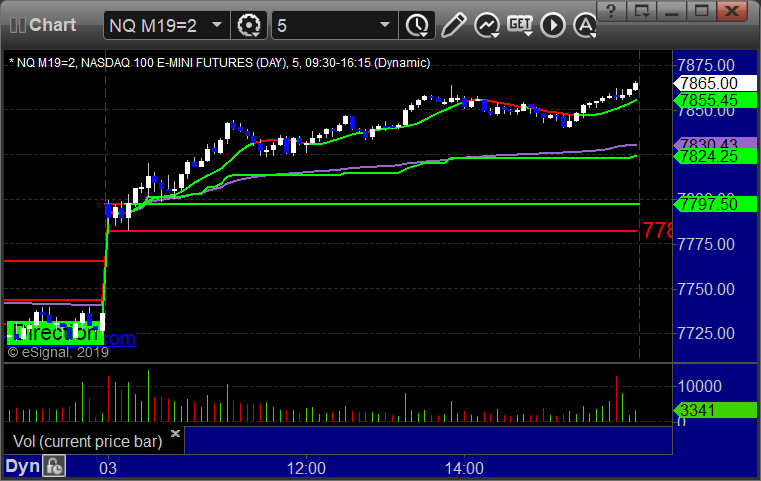Open the GET studies icon

click(520, 25)
